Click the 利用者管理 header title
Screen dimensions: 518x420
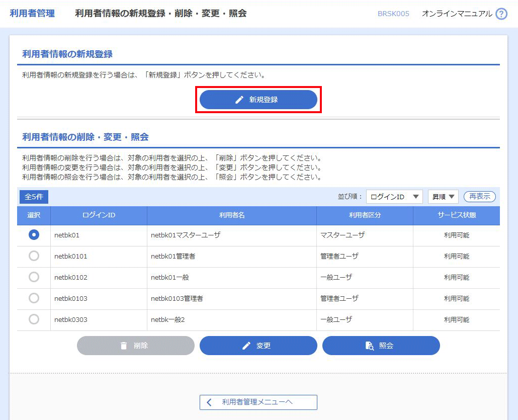point(32,14)
